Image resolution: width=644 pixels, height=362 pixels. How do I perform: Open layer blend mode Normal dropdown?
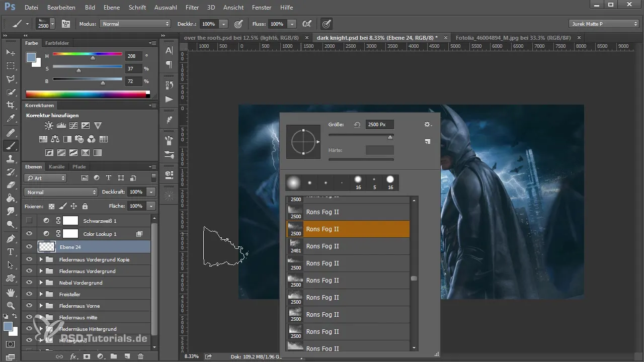(60, 192)
